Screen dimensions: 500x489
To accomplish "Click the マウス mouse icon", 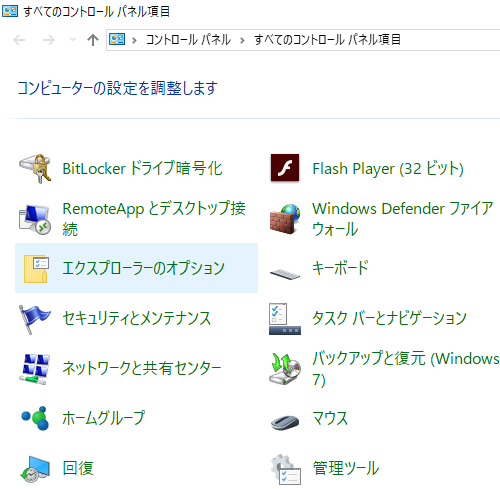I will [x=285, y=422].
